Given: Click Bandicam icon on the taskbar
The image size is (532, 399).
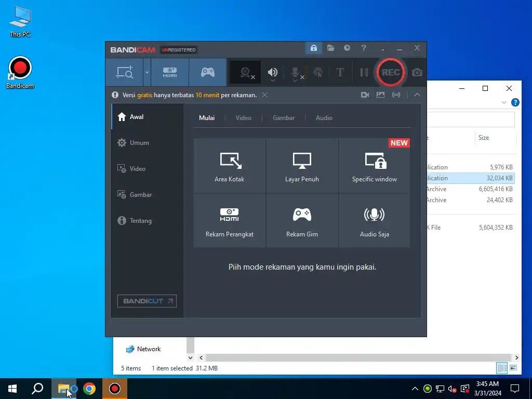Looking at the screenshot, I should (115, 389).
